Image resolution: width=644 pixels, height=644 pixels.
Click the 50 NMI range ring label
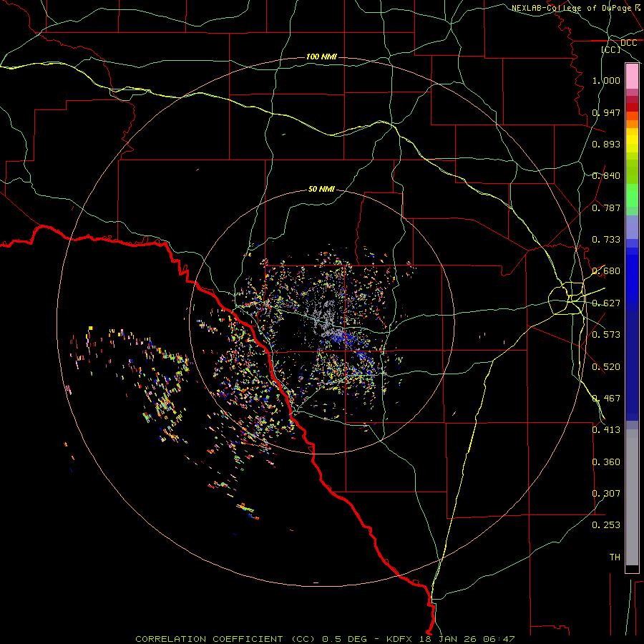point(321,189)
